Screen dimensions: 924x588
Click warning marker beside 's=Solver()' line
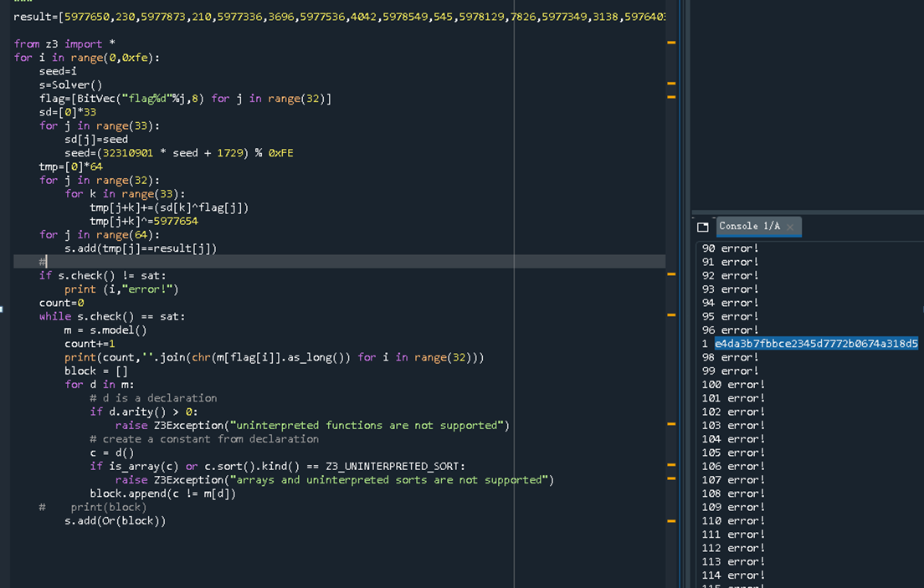(671, 83)
